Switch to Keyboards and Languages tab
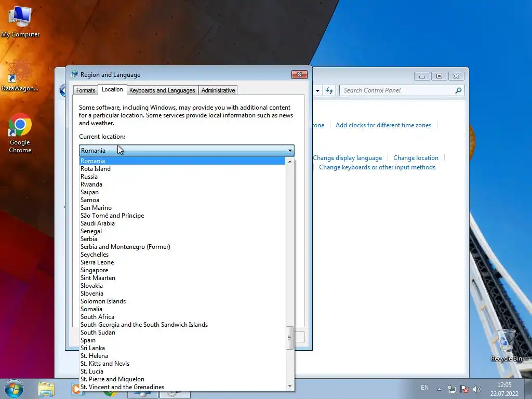The width and height of the screenshot is (532, 399). coord(162,90)
